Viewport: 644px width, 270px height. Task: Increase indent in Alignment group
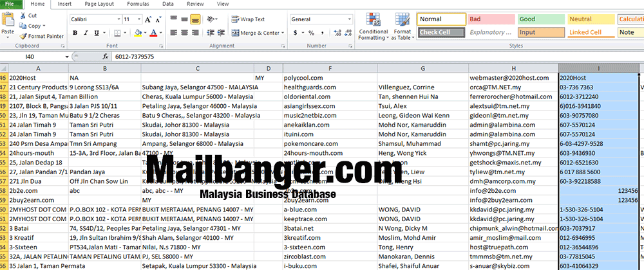point(222,33)
